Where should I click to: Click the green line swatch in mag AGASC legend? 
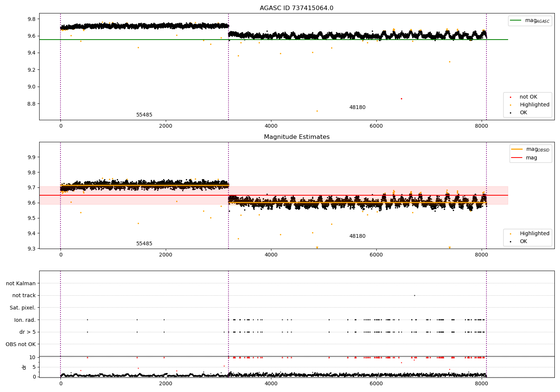[x=516, y=21]
